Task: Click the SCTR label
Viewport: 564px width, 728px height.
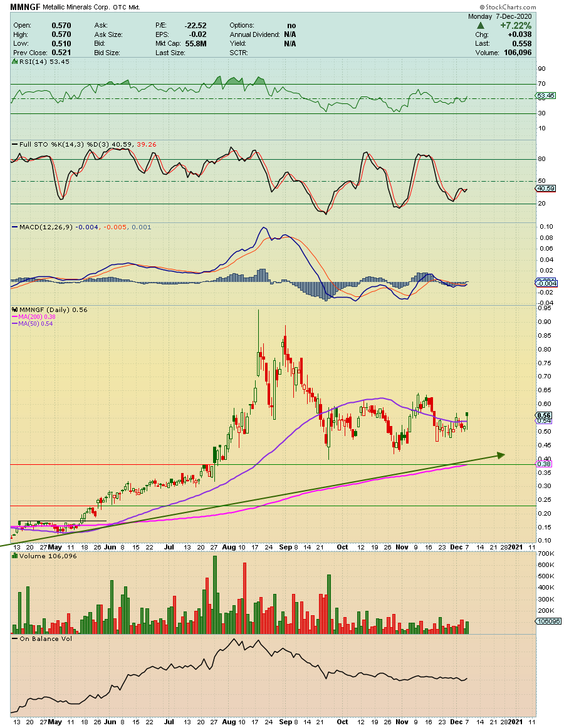Action: click(239, 53)
